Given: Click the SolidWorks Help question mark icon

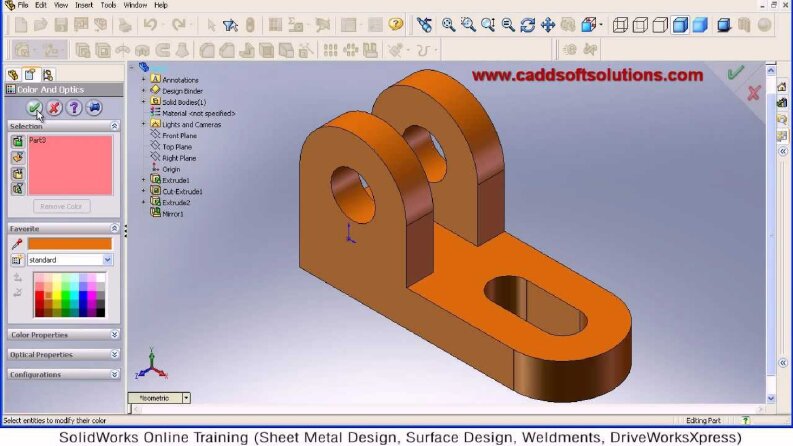Looking at the screenshot, I should pyautogui.click(x=396, y=24).
